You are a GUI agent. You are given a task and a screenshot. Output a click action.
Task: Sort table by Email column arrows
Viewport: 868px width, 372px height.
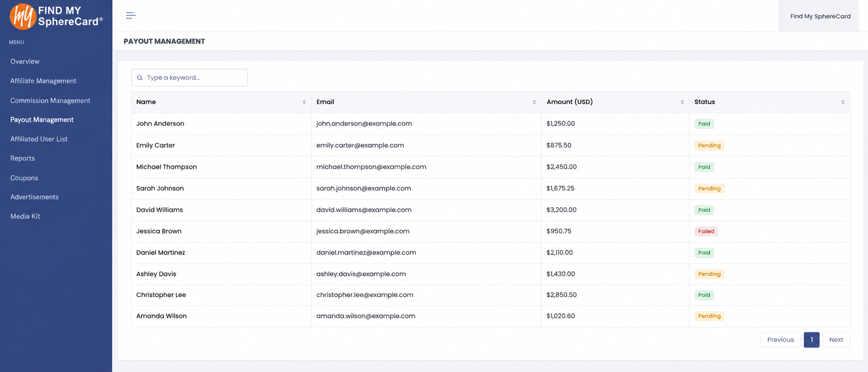point(534,102)
